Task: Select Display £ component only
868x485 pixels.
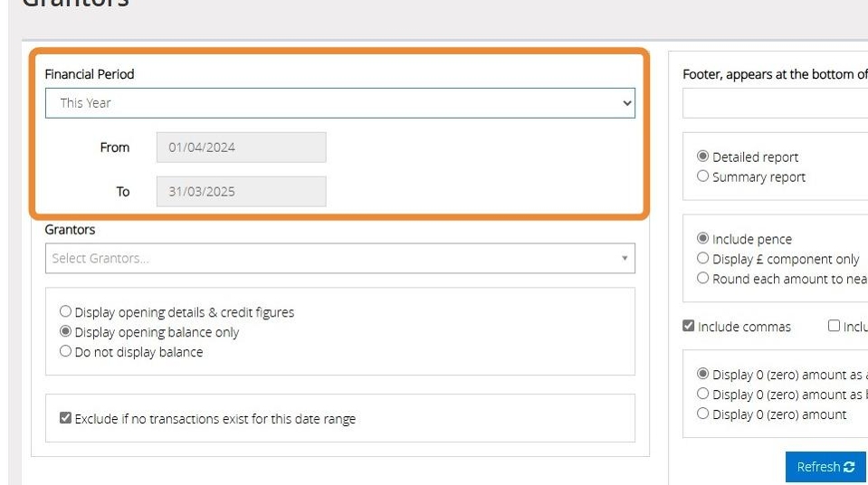Action: 702,258
